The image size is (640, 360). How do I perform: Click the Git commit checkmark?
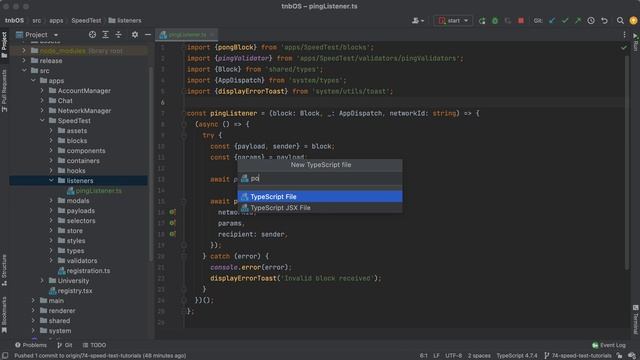click(x=565, y=20)
